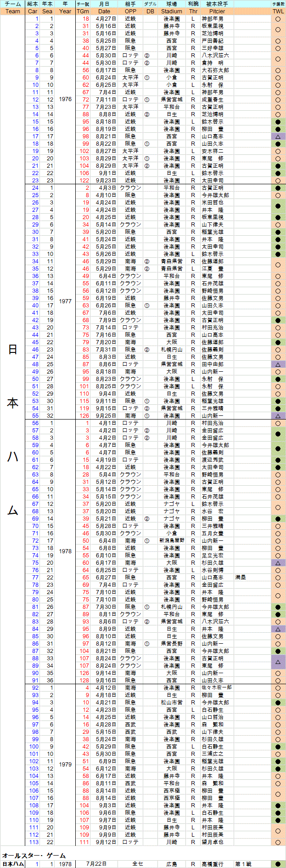Click the 球場 header cell
Viewport: 286px width, 868px height.
coord(172,4)
